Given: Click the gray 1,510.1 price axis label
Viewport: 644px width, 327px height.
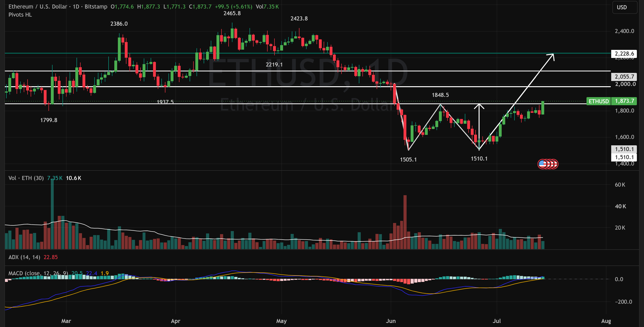Looking at the screenshot, I should (x=624, y=149).
